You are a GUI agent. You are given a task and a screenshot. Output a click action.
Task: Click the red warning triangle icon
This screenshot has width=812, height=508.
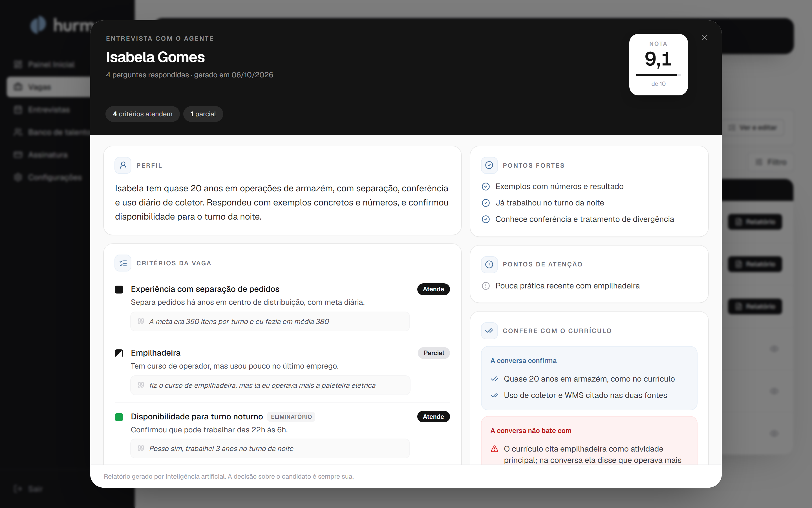pyautogui.click(x=494, y=449)
